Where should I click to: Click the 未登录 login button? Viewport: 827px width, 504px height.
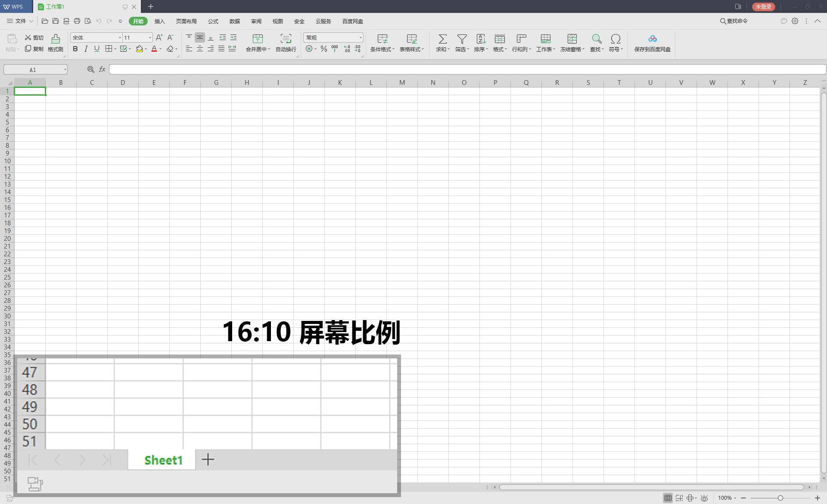[x=763, y=6]
